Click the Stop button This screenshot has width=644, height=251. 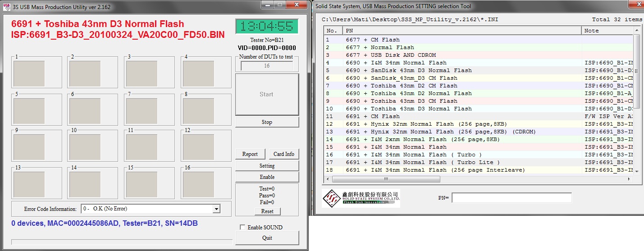267,122
